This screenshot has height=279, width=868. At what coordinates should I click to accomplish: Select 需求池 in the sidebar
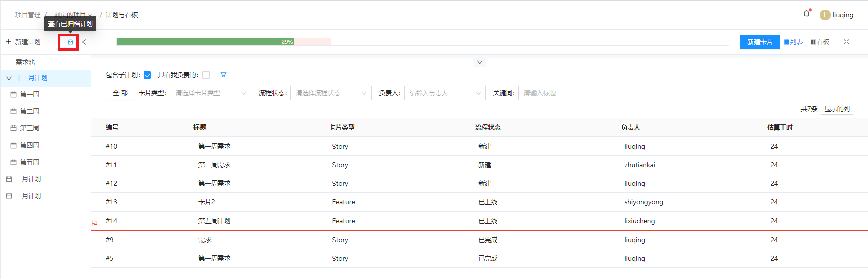tap(25, 62)
